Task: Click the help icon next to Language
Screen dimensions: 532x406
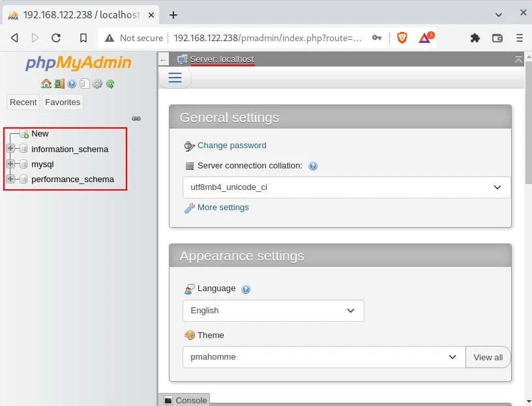Action: coord(246,289)
